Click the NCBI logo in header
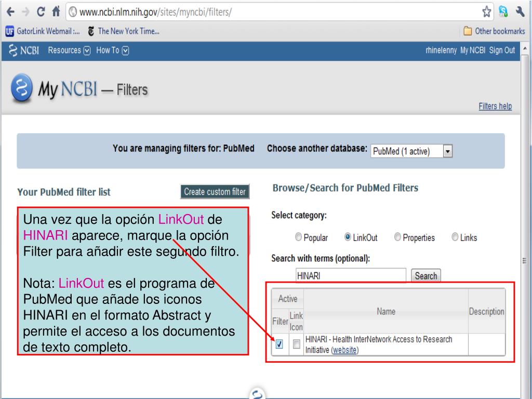 point(24,50)
